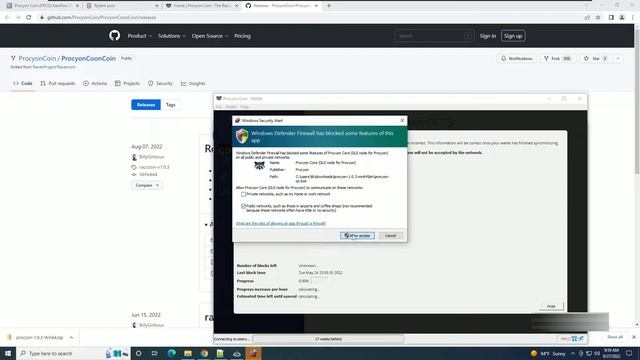The height and width of the screenshot is (360, 640).
Task: Open the notification center icon
Action: coord(629,353)
